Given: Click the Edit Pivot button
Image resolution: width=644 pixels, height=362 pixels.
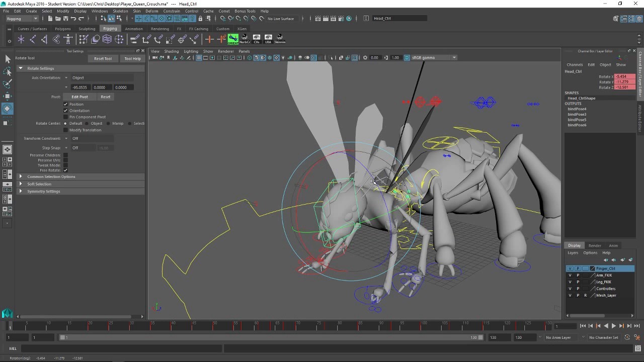Looking at the screenshot, I should (79, 97).
